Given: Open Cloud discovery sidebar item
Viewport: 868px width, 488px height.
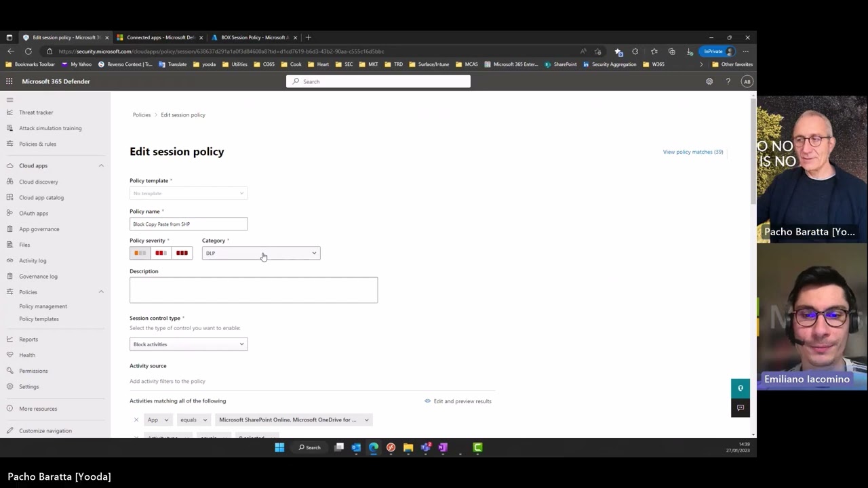Looking at the screenshot, I should pos(39,182).
